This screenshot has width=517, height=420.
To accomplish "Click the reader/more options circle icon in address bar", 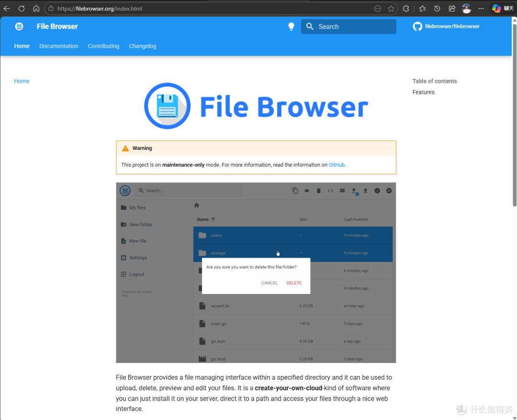I will tap(378, 9).
